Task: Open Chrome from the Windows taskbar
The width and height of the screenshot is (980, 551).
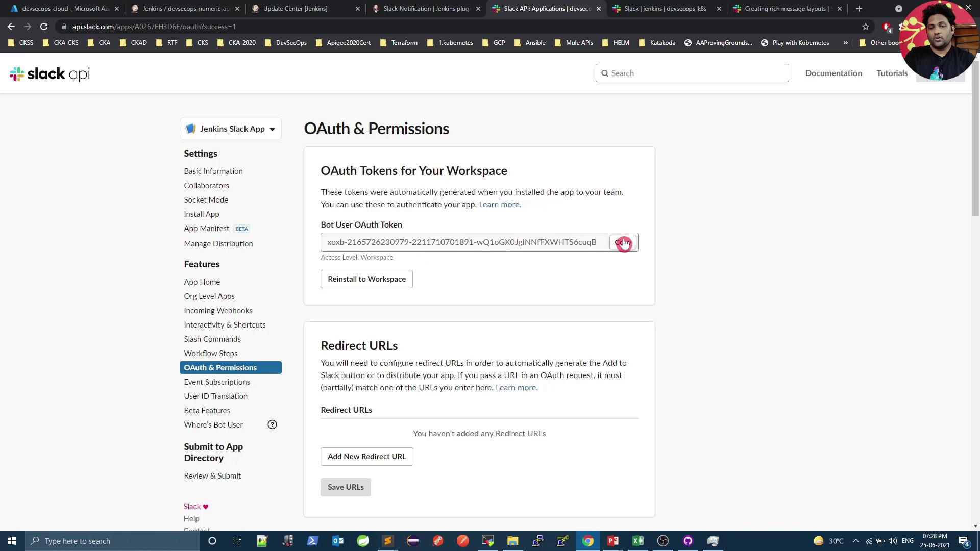Action: tap(588, 541)
